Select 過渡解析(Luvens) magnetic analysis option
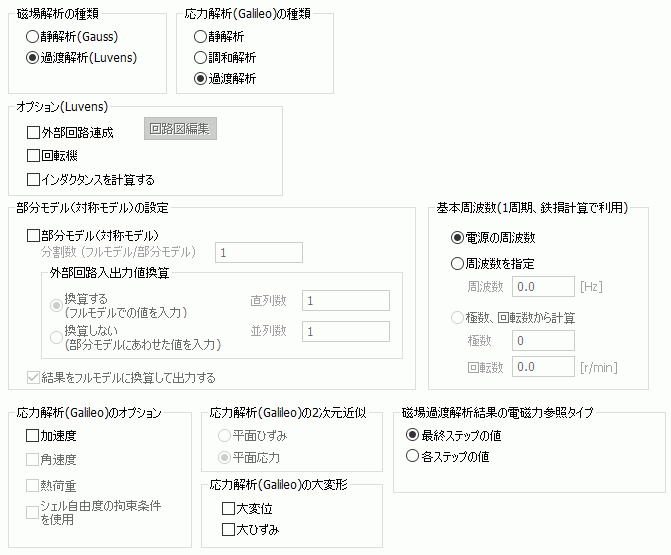This screenshot has width=671, height=555. [x=34, y=57]
